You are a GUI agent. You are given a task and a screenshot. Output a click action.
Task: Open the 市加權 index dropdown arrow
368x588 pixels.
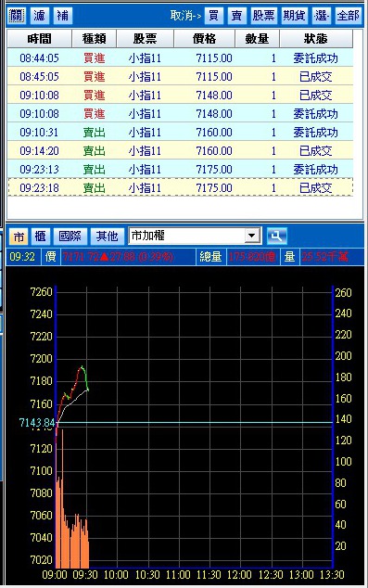pos(252,236)
